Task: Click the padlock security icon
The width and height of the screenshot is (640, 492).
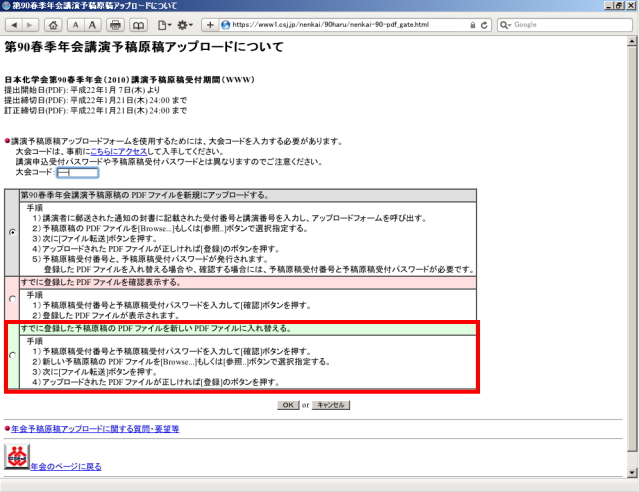Action: pos(472,25)
